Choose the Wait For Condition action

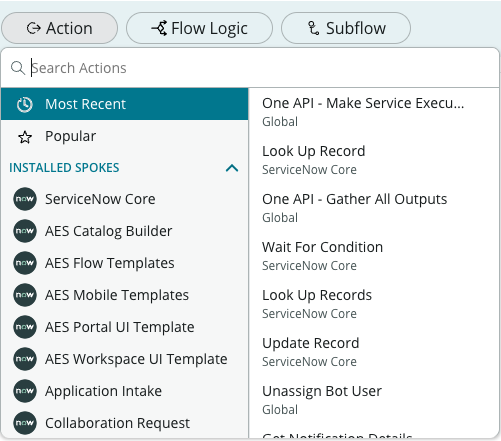click(374, 256)
